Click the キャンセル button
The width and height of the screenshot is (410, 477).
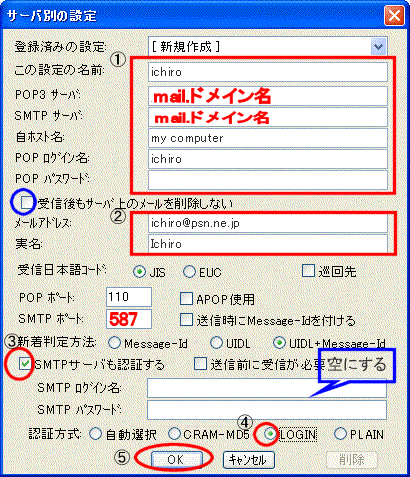pos(249,460)
